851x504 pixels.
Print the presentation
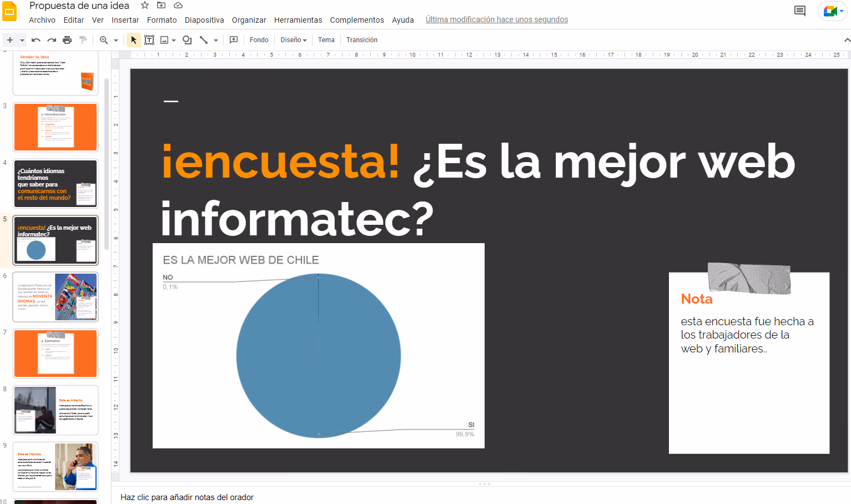(x=67, y=40)
